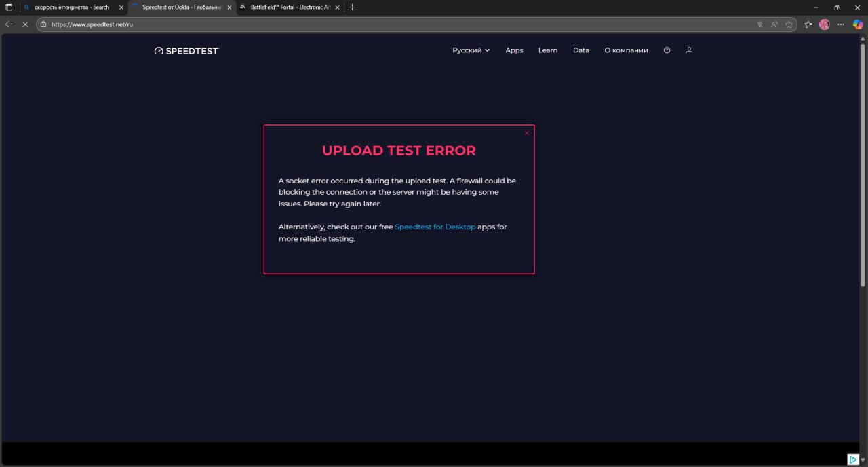The width and height of the screenshot is (868, 467).
Task: Click the user account icon in header
Action: [689, 50]
